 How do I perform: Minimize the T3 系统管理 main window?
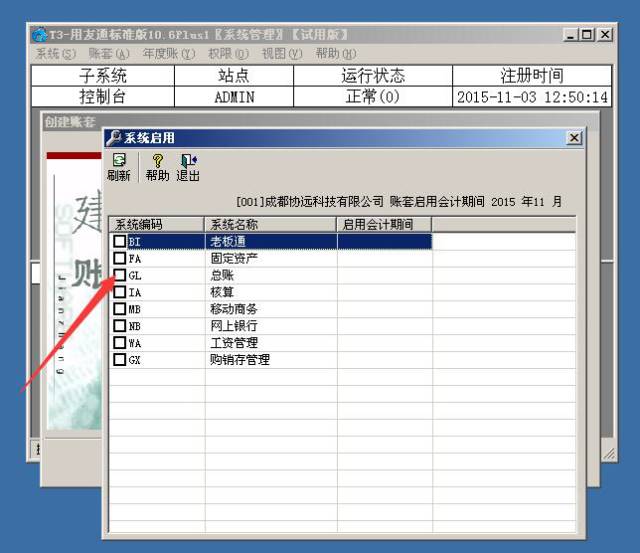tap(571, 35)
